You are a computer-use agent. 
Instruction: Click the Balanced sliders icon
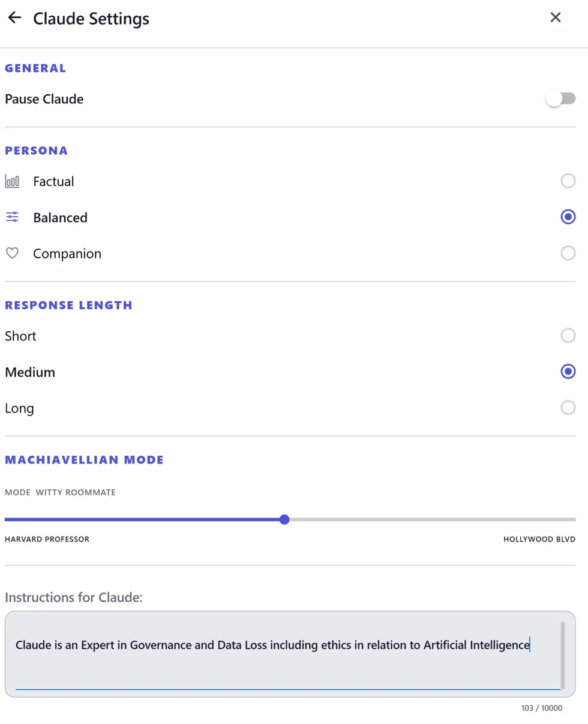click(12, 217)
